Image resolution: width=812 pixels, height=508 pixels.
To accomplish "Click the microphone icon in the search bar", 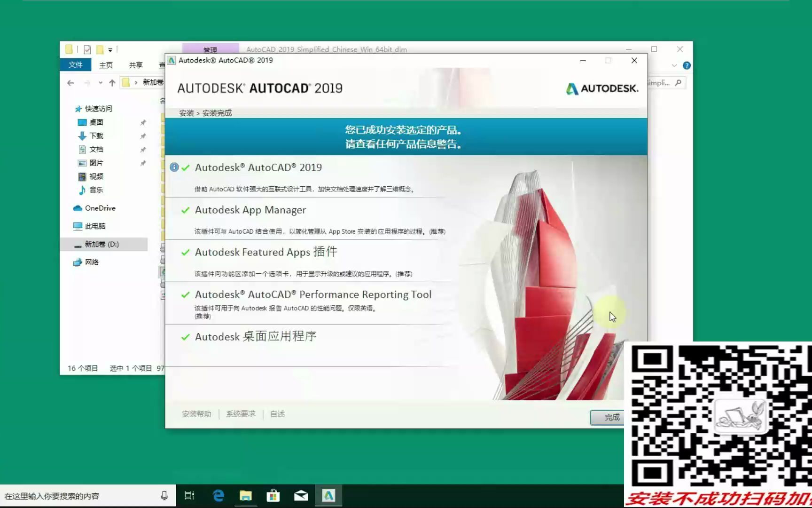I will (x=164, y=495).
